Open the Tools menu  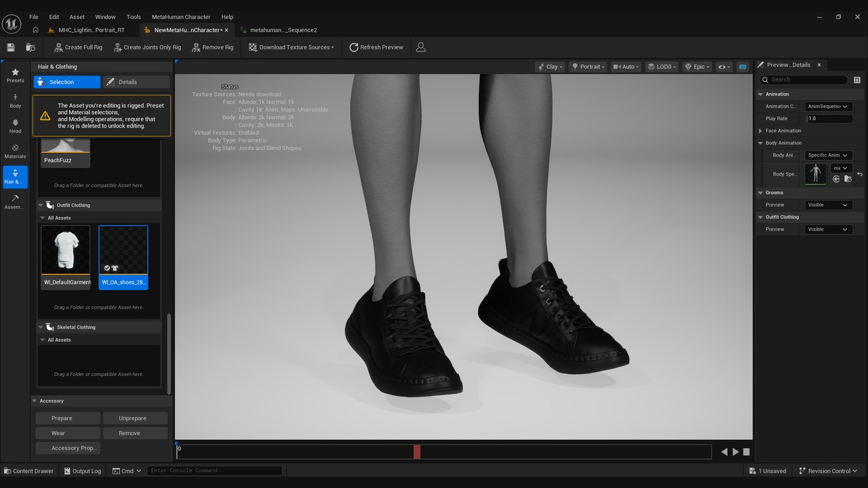click(x=134, y=17)
